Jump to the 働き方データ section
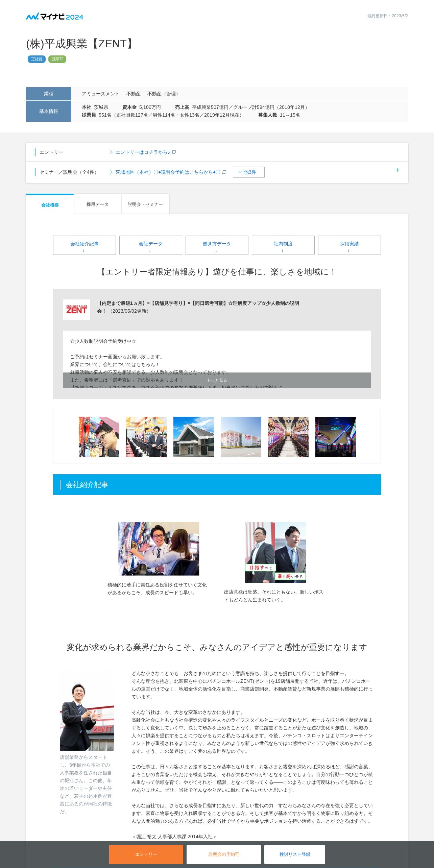 click(x=217, y=245)
